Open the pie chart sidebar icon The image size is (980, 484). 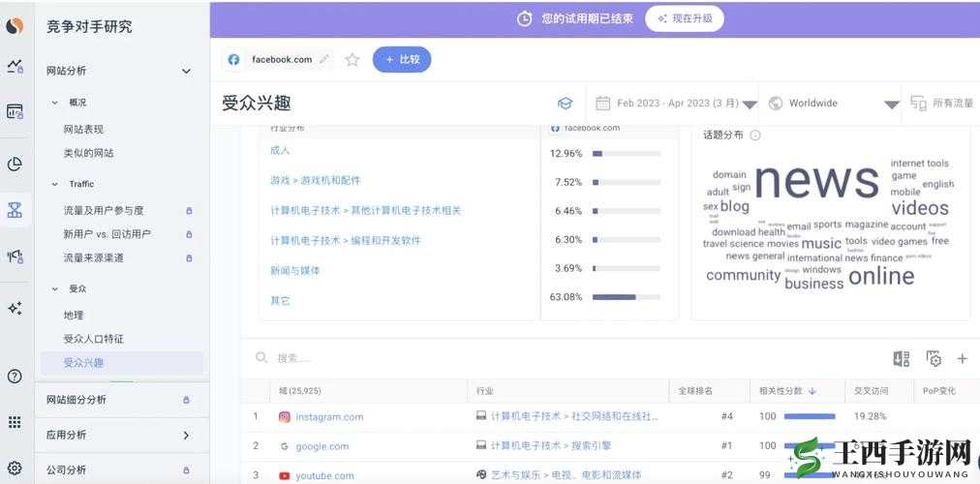pyautogui.click(x=15, y=165)
